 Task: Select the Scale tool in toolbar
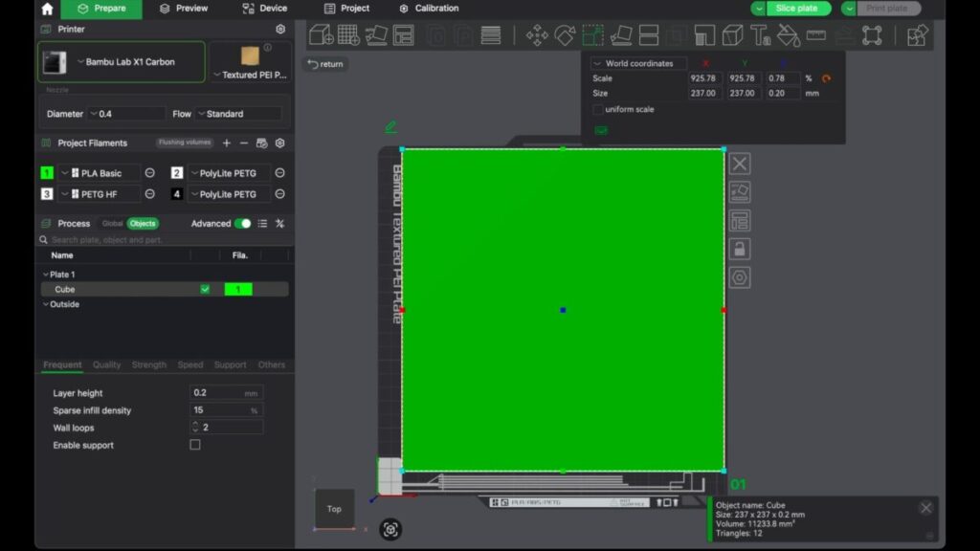click(592, 35)
